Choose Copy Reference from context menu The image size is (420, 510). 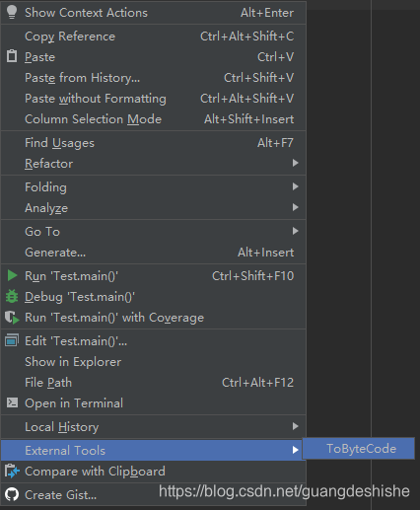click(154, 36)
